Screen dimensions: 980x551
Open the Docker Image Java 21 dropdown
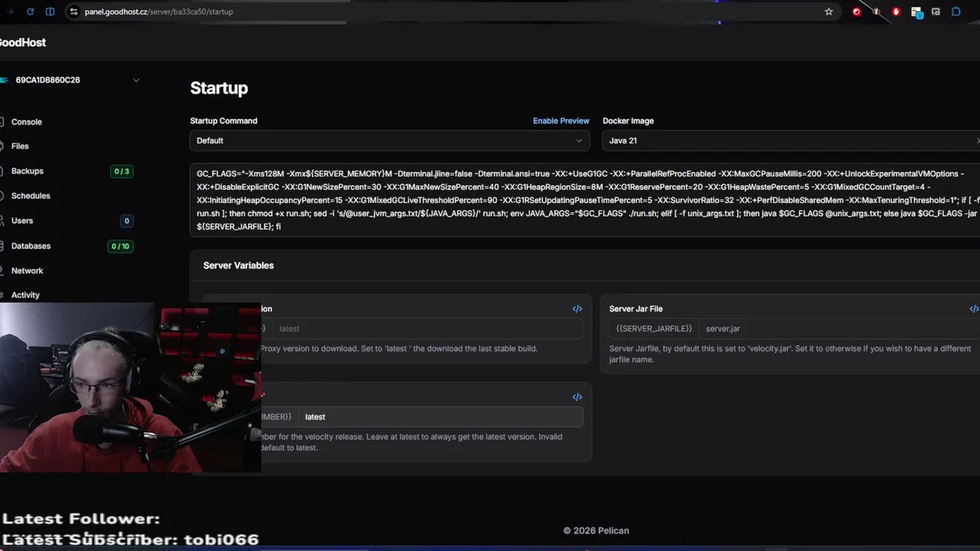(791, 141)
